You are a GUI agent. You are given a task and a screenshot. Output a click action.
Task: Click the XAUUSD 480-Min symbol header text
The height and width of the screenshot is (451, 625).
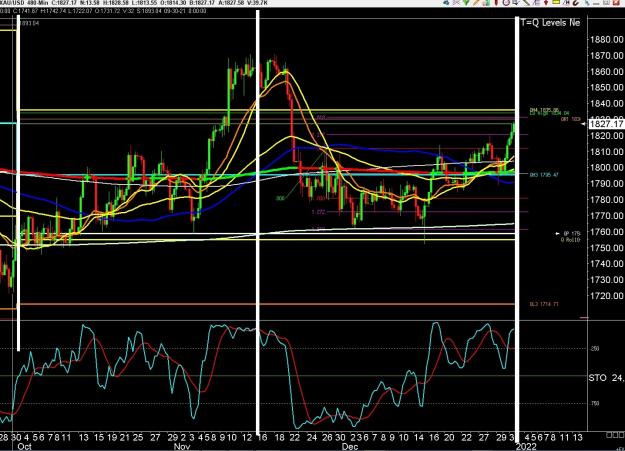24,3
